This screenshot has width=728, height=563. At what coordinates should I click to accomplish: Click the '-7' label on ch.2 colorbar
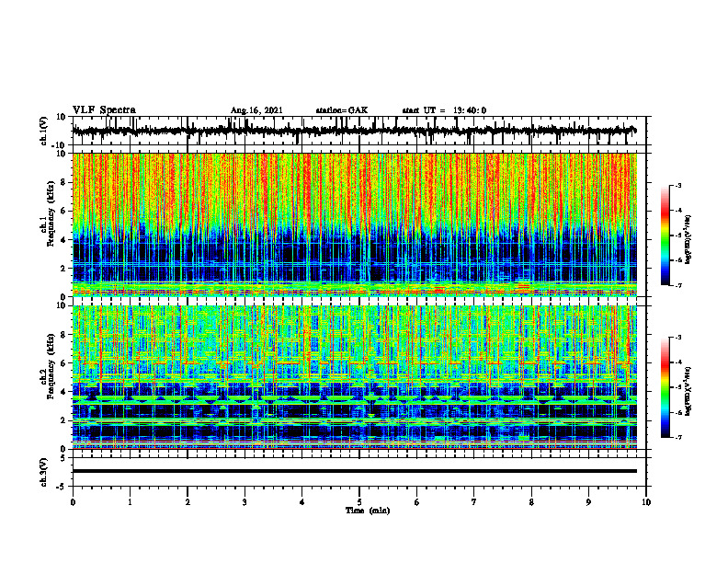click(x=678, y=437)
